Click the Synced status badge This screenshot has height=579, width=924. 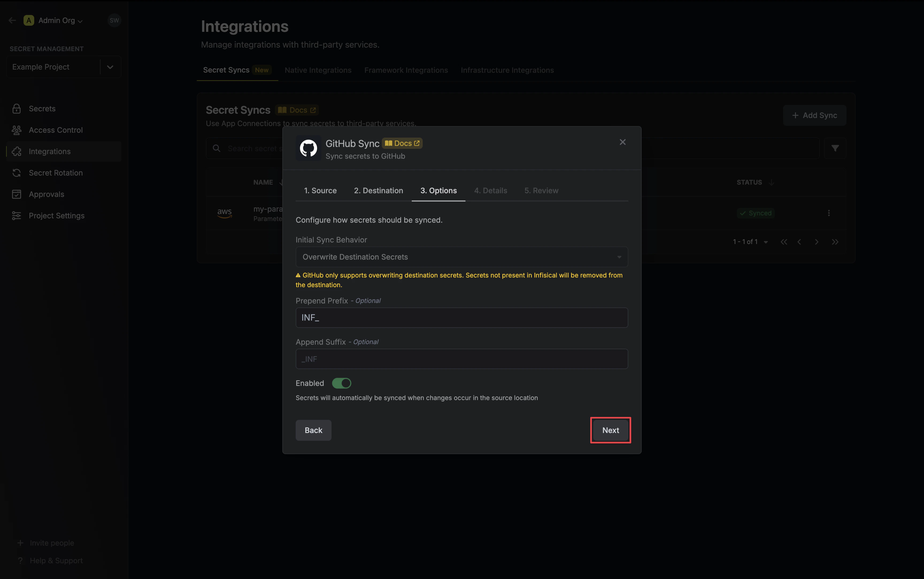756,213
